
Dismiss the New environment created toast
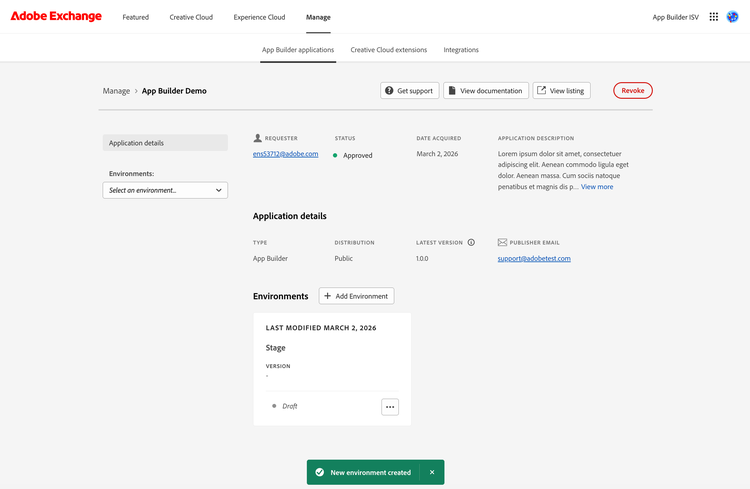coord(432,472)
